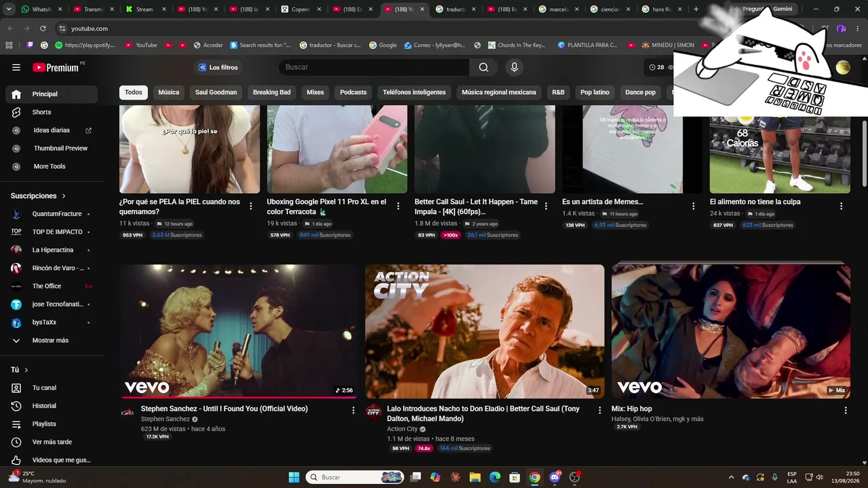868x488 pixels.
Task: Open the YouTube hamburger guide menu
Action: [16, 67]
